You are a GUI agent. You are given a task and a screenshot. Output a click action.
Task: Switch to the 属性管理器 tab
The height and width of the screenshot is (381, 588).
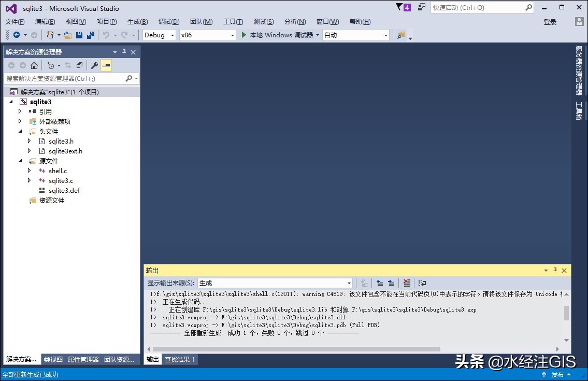coord(83,359)
